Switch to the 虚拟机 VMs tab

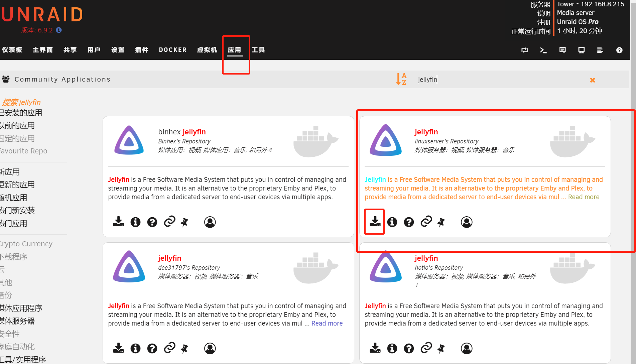207,50
